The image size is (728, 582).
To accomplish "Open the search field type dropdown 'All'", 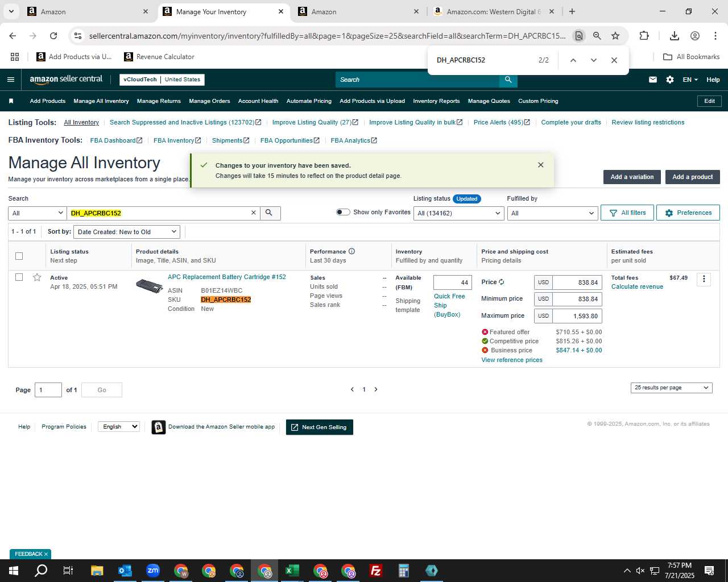I will coord(38,213).
